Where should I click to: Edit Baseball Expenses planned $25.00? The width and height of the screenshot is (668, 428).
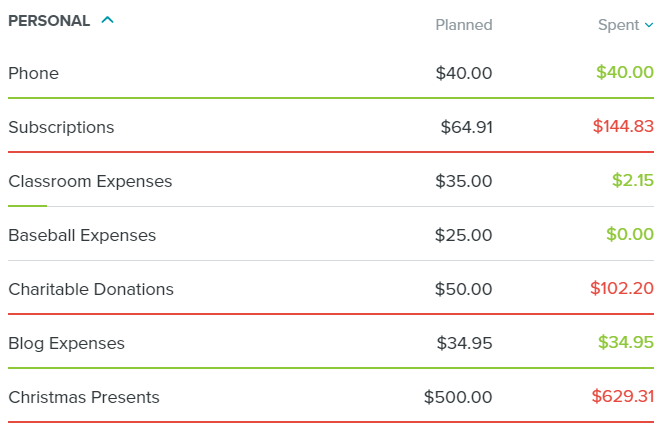point(464,235)
